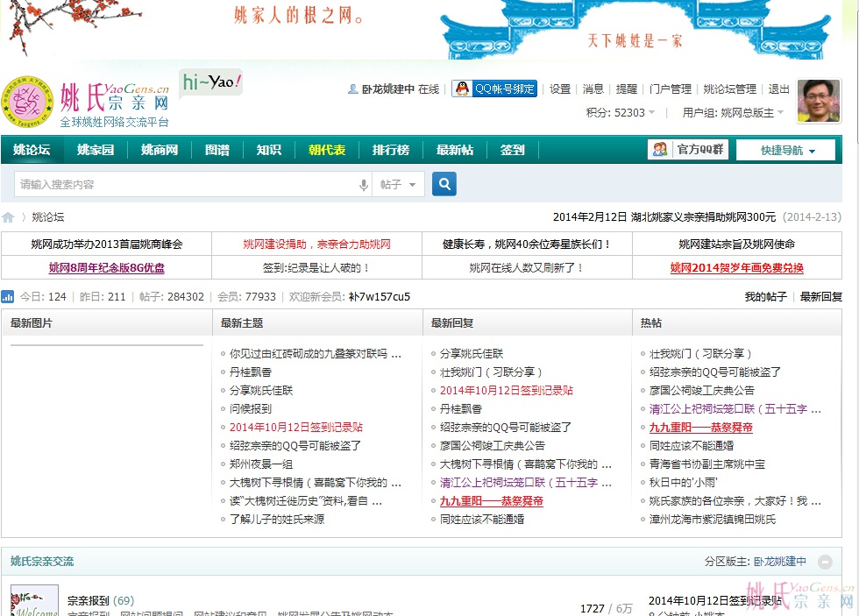Open the 姚家园 navigation tab
Screen dimensions: 859x616
pyautogui.click(x=96, y=150)
